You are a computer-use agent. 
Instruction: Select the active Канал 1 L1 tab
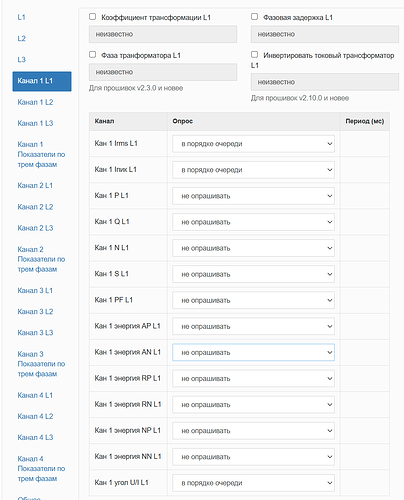[42, 81]
